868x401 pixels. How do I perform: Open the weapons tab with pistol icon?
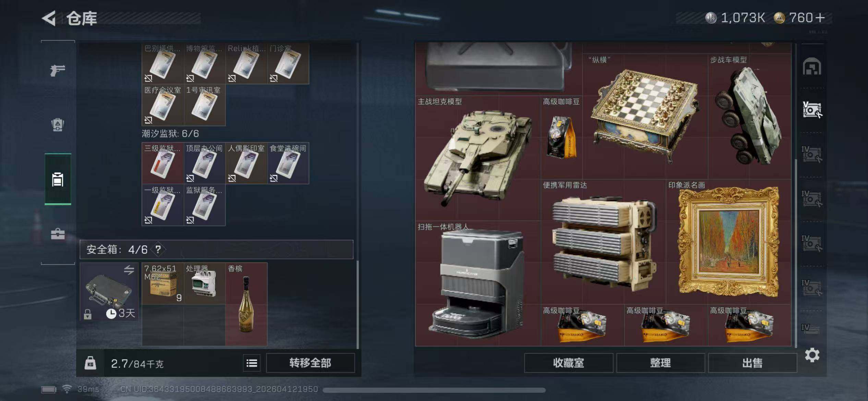pyautogui.click(x=58, y=70)
